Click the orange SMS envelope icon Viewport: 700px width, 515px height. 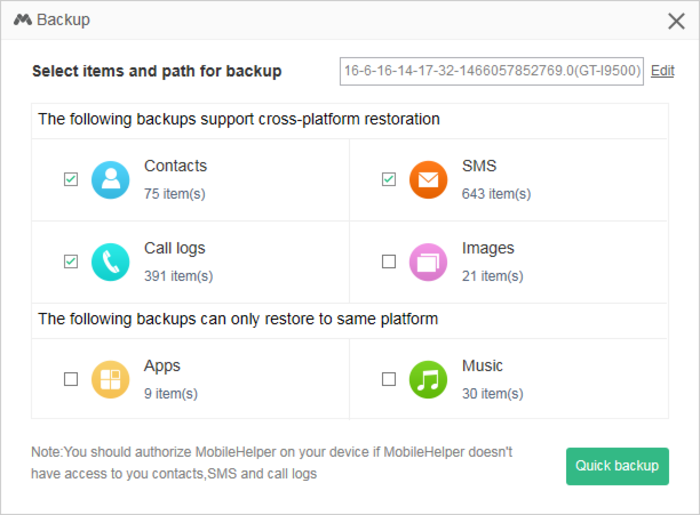click(x=428, y=180)
